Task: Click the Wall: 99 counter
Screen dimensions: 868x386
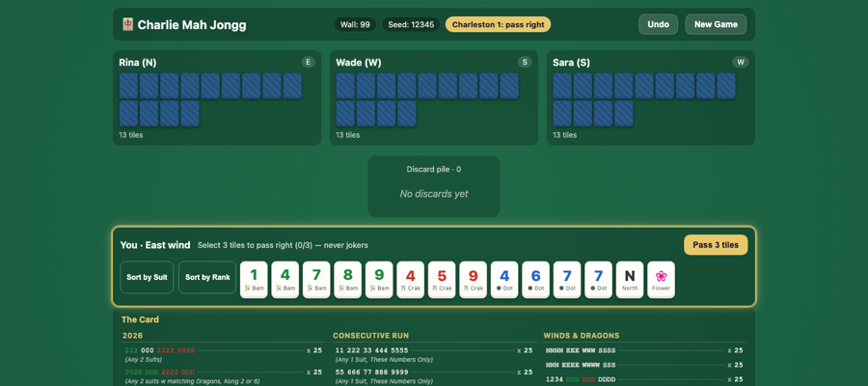Action: 355,24
